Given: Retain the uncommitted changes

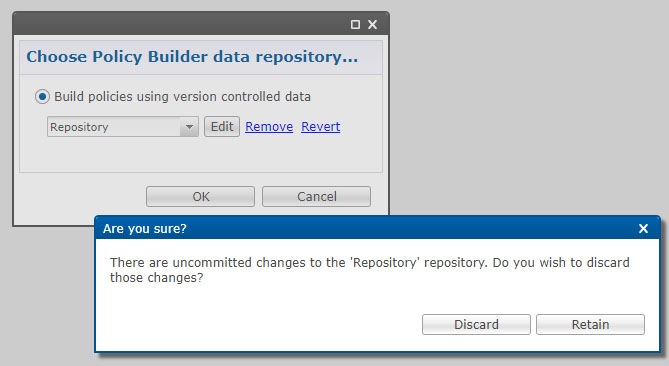Looking at the screenshot, I should click(x=590, y=325).
